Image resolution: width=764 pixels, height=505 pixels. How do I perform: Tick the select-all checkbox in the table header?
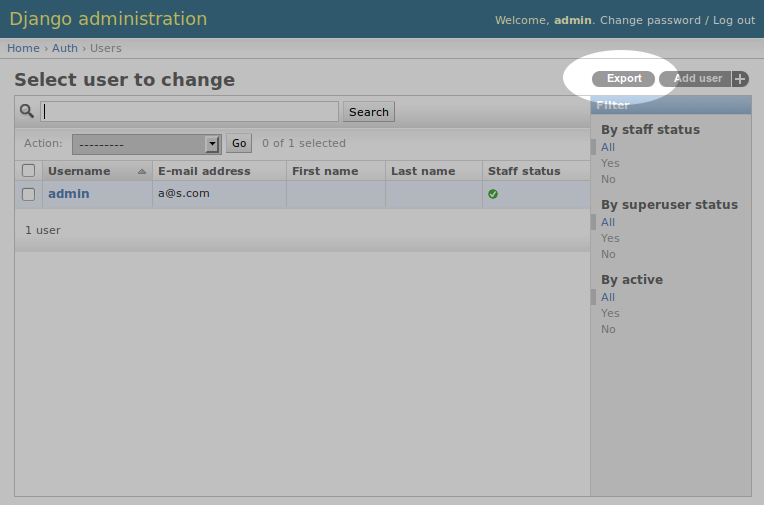click(29, 171)
